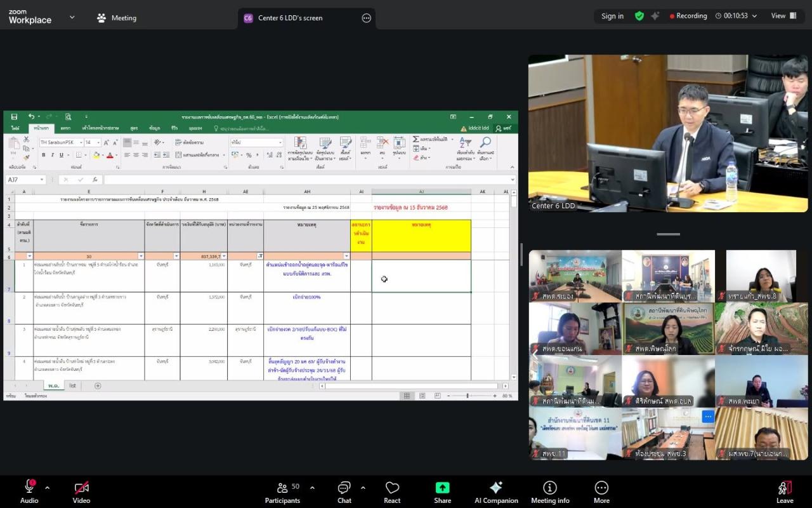Click the Format Painter brush icon

(x=26, y=157)
